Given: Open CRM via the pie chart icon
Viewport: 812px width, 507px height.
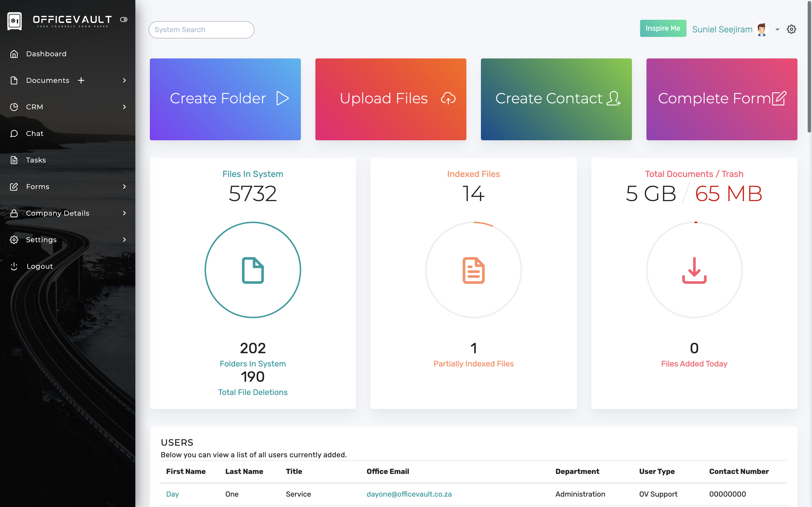Looking at the screenshot, I should point(14,107).
